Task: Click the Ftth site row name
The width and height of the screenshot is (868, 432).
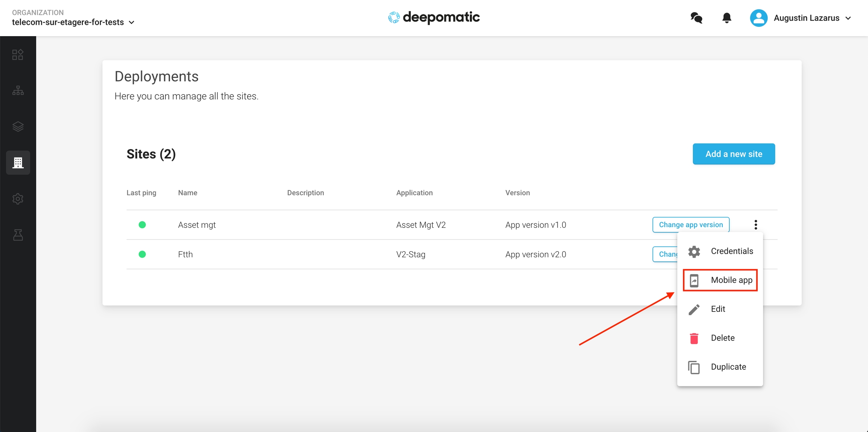Action: [185, 254]
